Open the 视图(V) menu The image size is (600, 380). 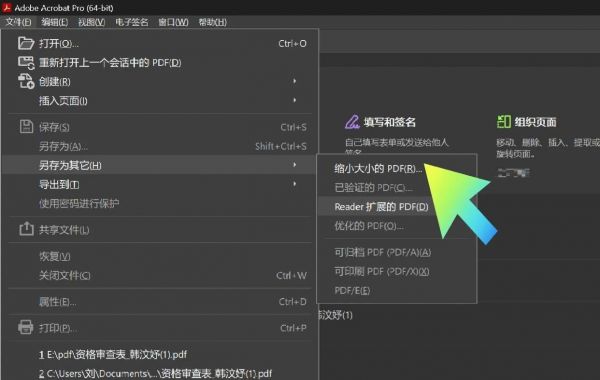coord(91,22)
